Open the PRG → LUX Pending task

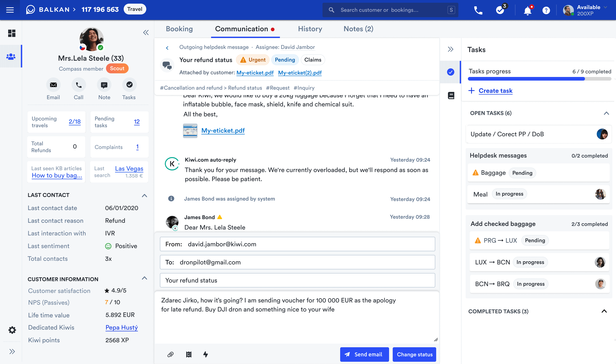click(x=539, y=240)
